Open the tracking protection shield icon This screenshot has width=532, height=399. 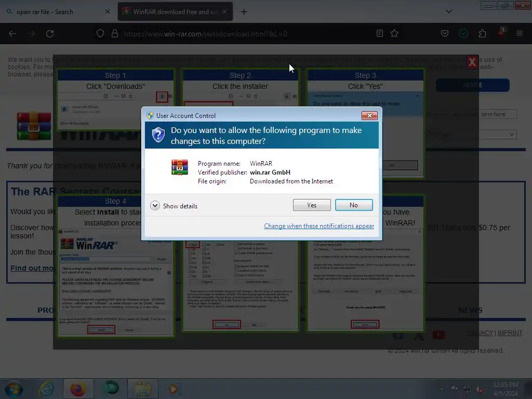[100, 34]
